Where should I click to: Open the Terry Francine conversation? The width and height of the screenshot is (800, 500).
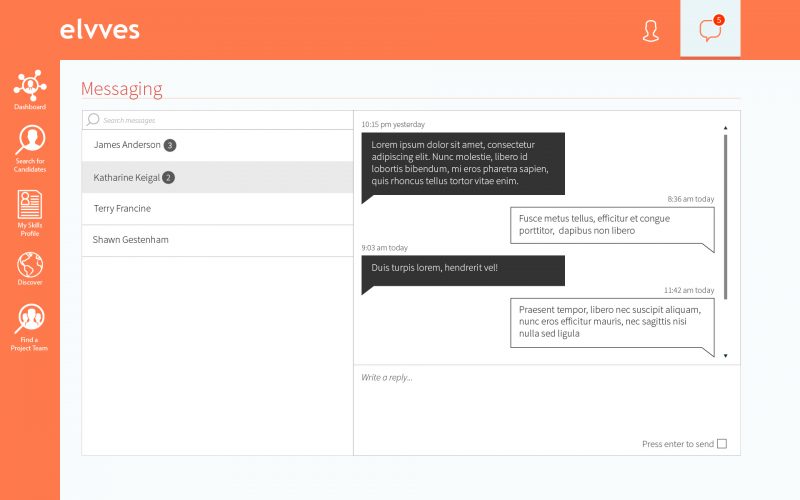point(217,209)
